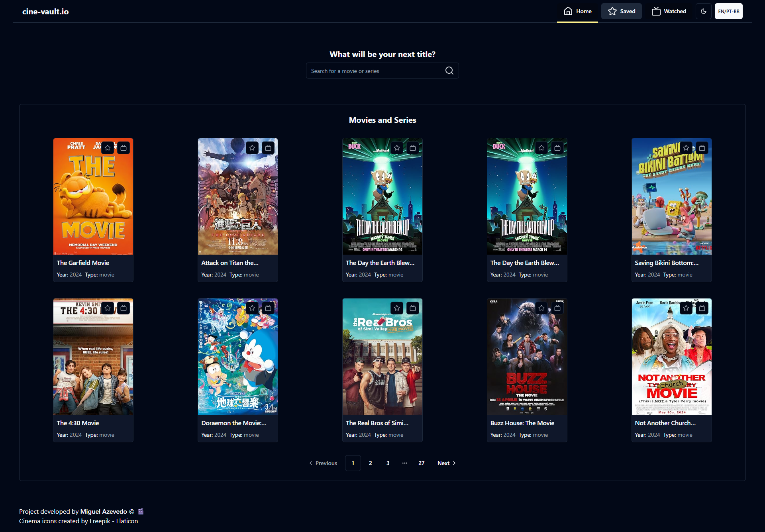Image resolution: width=765 pixels, height=532 pixels.
Task: Mark Saving Bikini Bottom as watched
Action: click(702, 148)
